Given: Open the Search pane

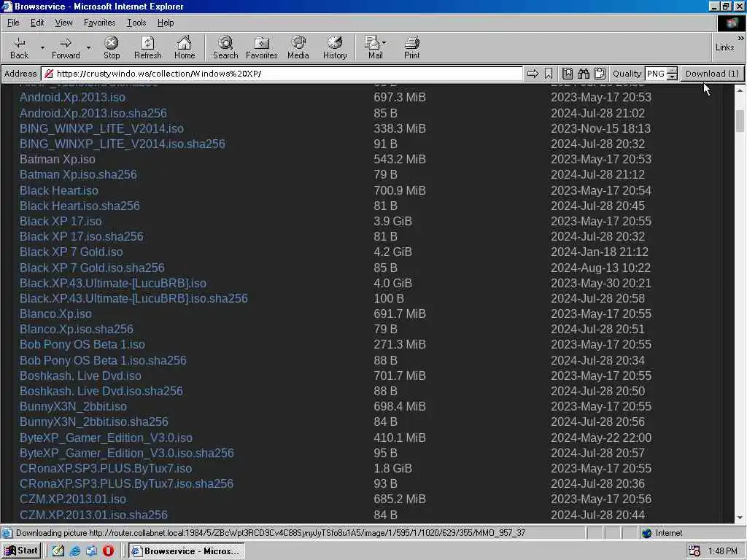Looking at the screenshot, I should click(x=225, y=47).
